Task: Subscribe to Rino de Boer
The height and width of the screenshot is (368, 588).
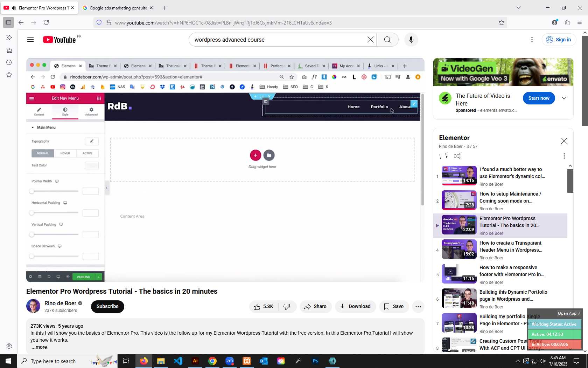Action: (x=107, y=307)
